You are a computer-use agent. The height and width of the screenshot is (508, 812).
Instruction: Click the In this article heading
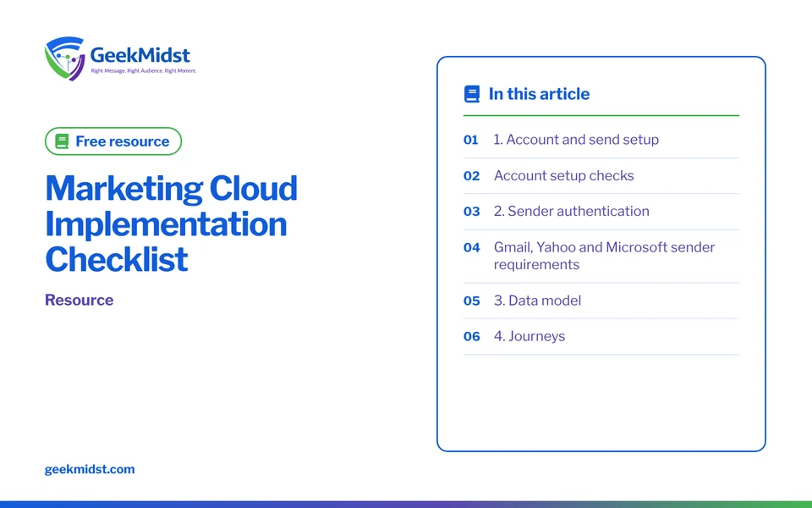[x=539, y=94]
